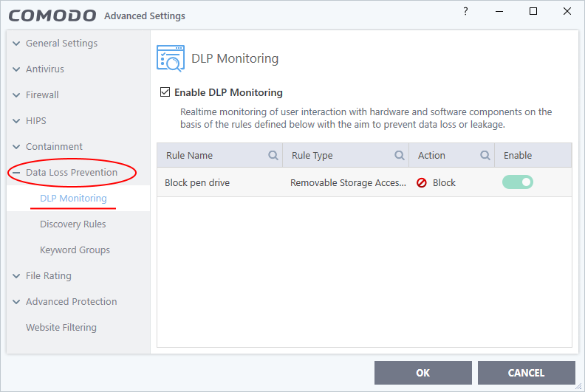Click the resize grip in the window corner
Screen dimensions: 585x392
point(578,387)
